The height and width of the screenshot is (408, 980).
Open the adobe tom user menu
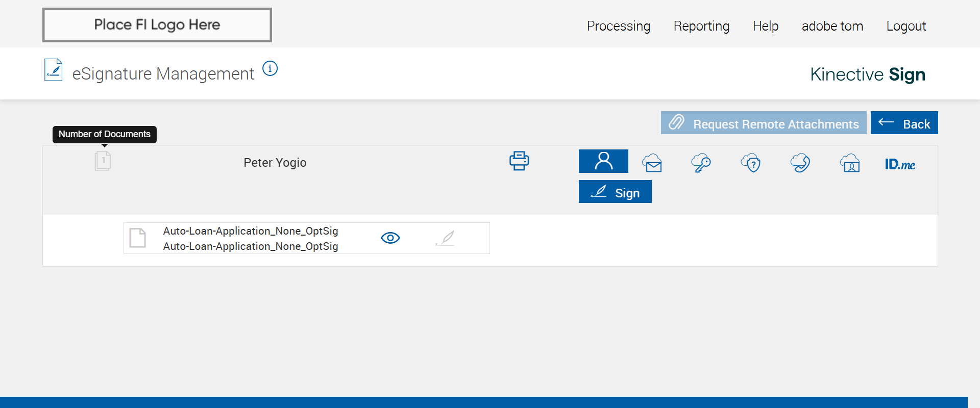832,26
